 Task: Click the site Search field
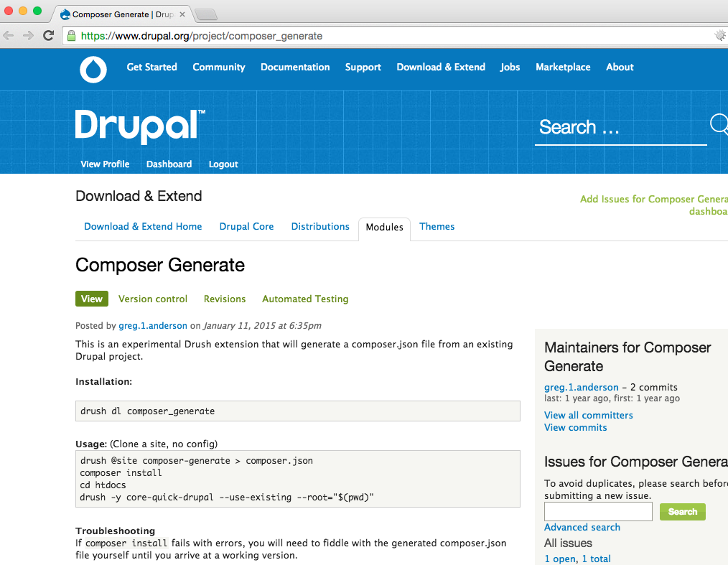[x=621, y=127]
